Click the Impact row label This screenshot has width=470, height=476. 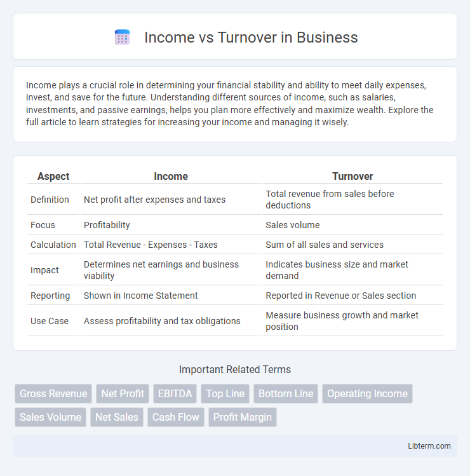44,270
